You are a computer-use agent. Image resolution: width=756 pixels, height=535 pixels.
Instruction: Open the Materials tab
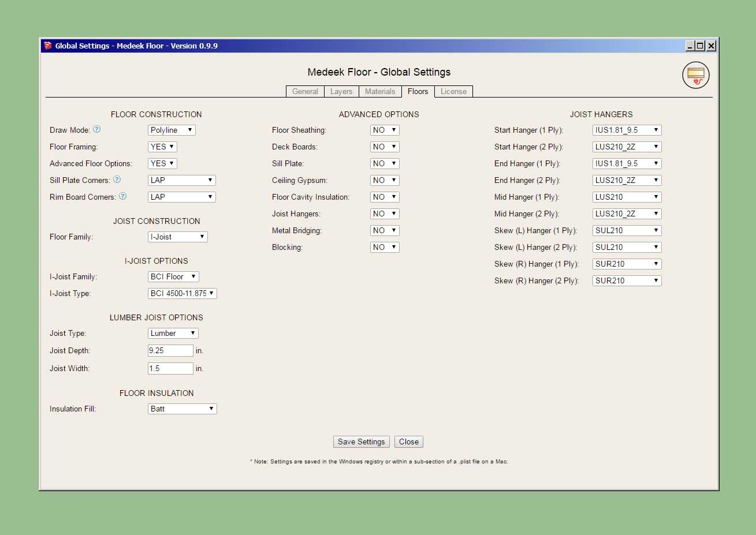pos(380,91)
